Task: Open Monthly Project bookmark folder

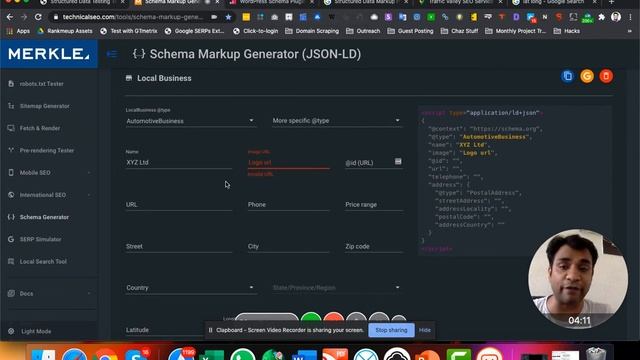Action: point(516,31)
